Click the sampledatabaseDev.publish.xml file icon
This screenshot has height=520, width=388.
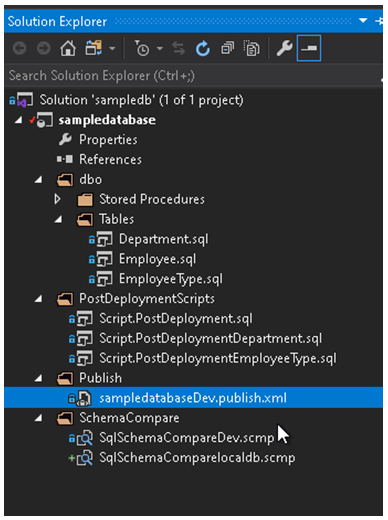(x=84, y=398)
